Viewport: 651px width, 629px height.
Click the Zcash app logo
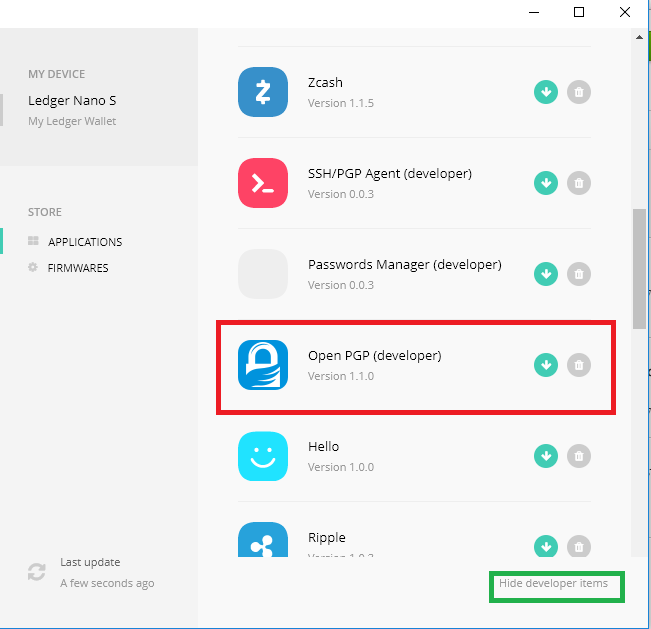[263, 92]
